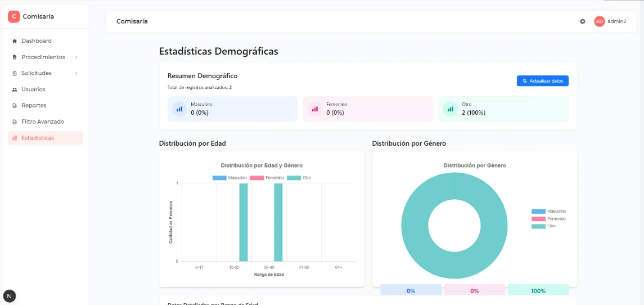Click the Masculino color swatch in donut legend

538,212
